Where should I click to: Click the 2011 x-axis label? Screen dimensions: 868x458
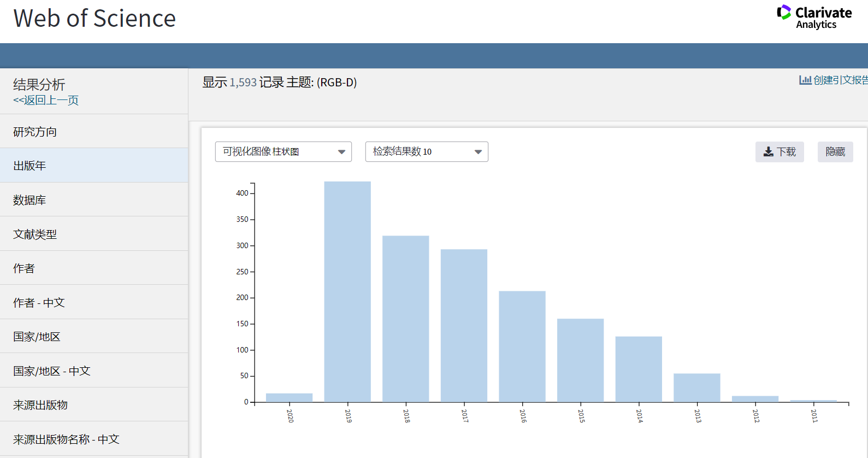coord(814,416)
